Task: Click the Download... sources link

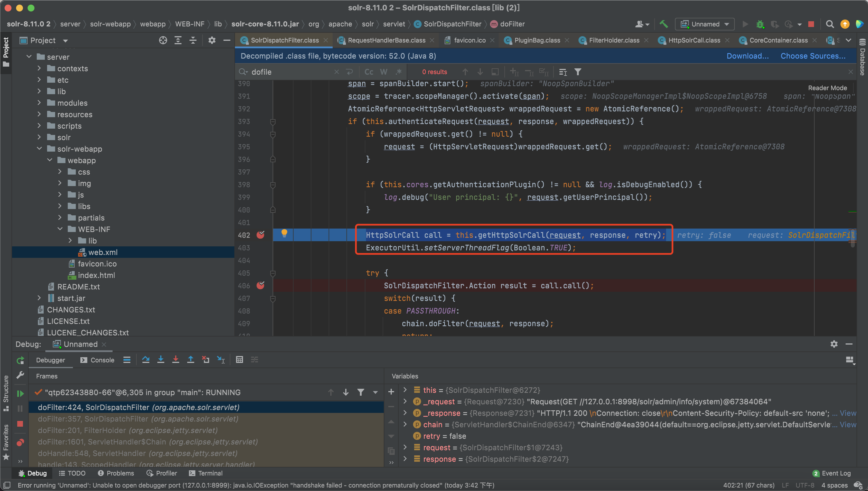Action: click(747, 56)
